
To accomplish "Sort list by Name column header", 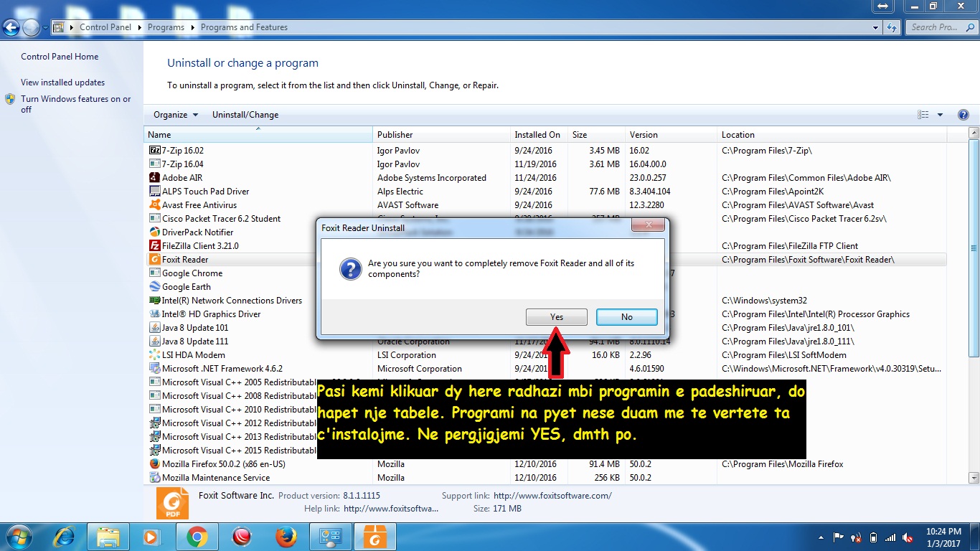I will pos(258,135).
